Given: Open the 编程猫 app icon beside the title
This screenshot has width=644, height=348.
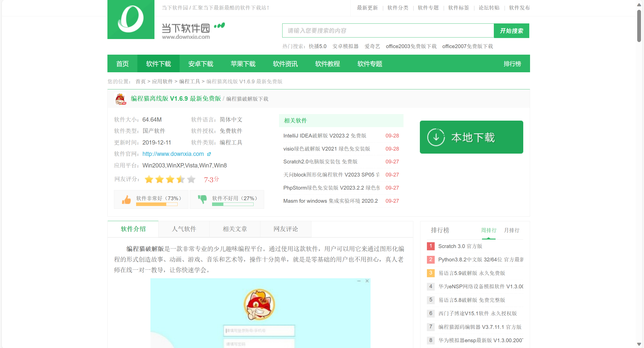Looking at the screenshot, I should coord(120,99).
